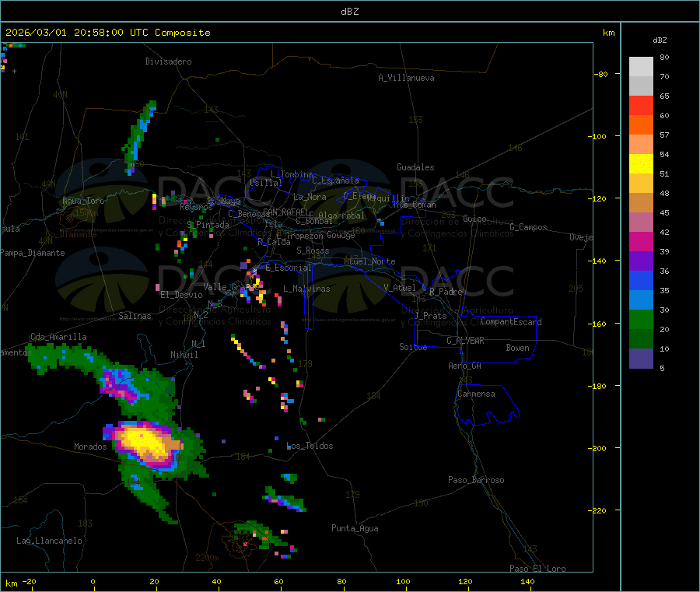Select the green 20-30 dBZ color swatch
700x592 pixels.
tap(641, 319)
